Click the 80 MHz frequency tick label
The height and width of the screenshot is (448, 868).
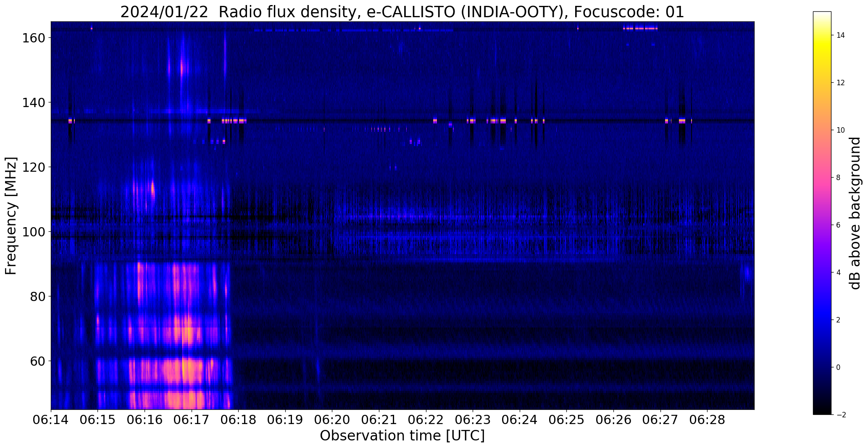(x=37, y=296)
